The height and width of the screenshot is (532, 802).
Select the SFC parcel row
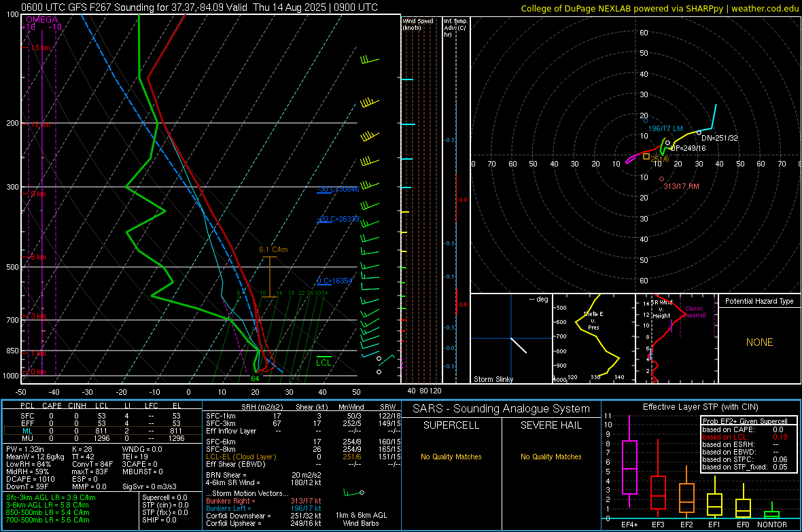103,416
